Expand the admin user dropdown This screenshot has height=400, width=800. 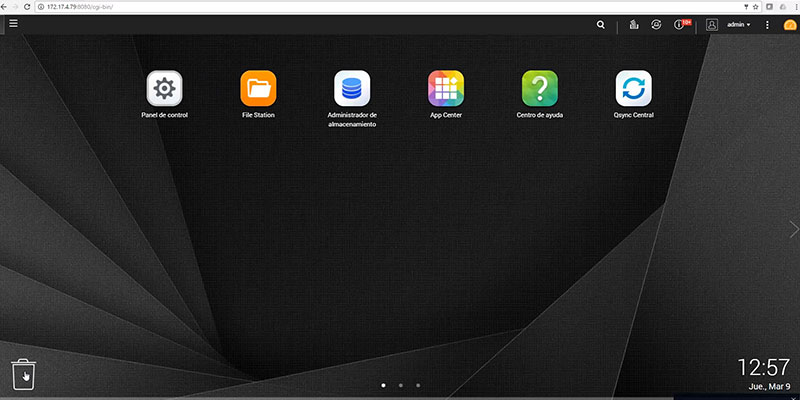pos(738,24)
